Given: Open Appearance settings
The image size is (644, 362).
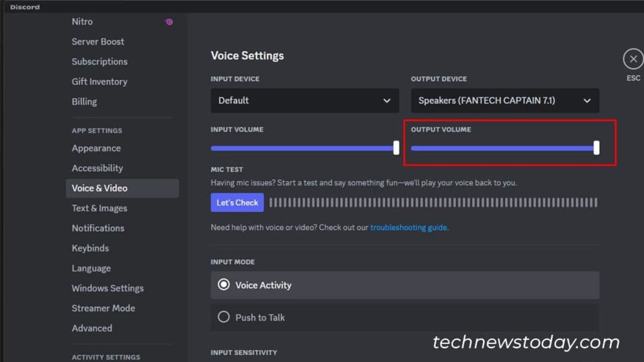Looking at the screenshot, I should (96, 148).
